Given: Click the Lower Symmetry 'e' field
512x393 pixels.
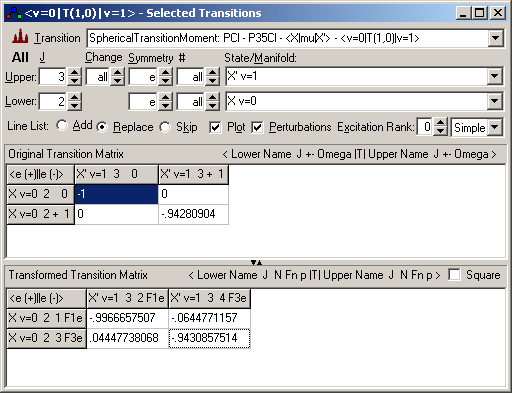Looking at the screenshot, I should (143, 101).
